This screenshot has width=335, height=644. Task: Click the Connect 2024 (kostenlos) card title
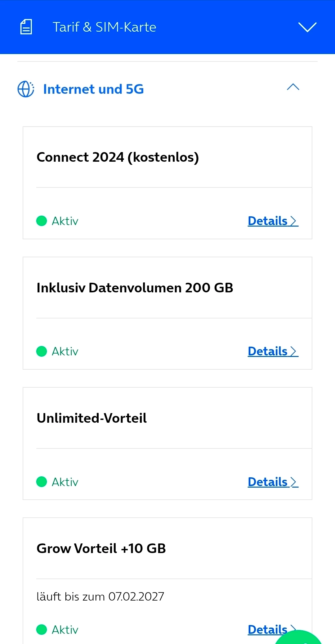(118, 157)
